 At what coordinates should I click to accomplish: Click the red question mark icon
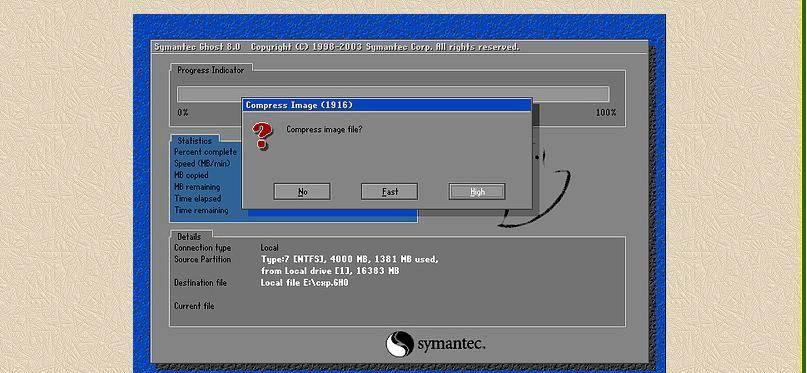coord(262,136)
